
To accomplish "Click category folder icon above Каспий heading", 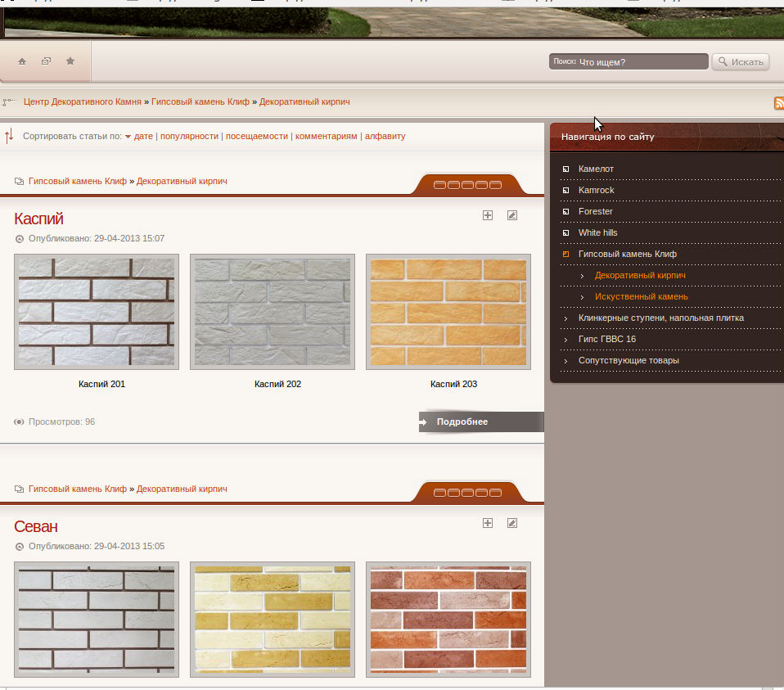I will 19,181.
